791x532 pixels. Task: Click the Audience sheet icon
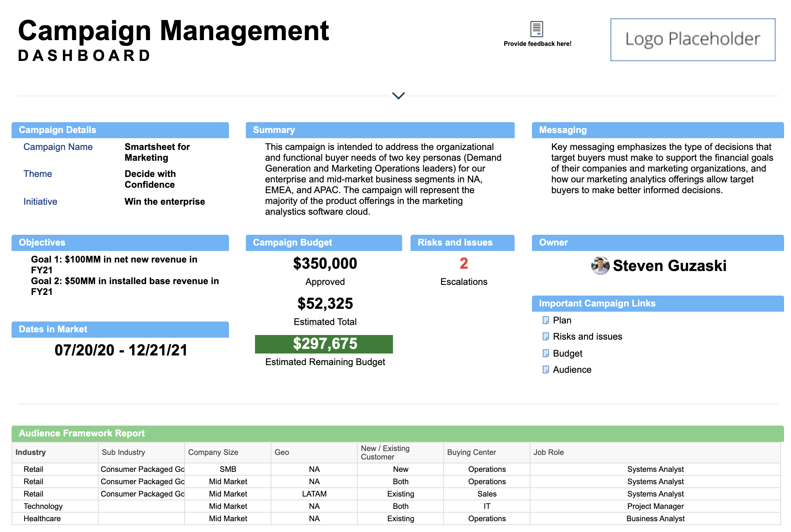point(545,370)
